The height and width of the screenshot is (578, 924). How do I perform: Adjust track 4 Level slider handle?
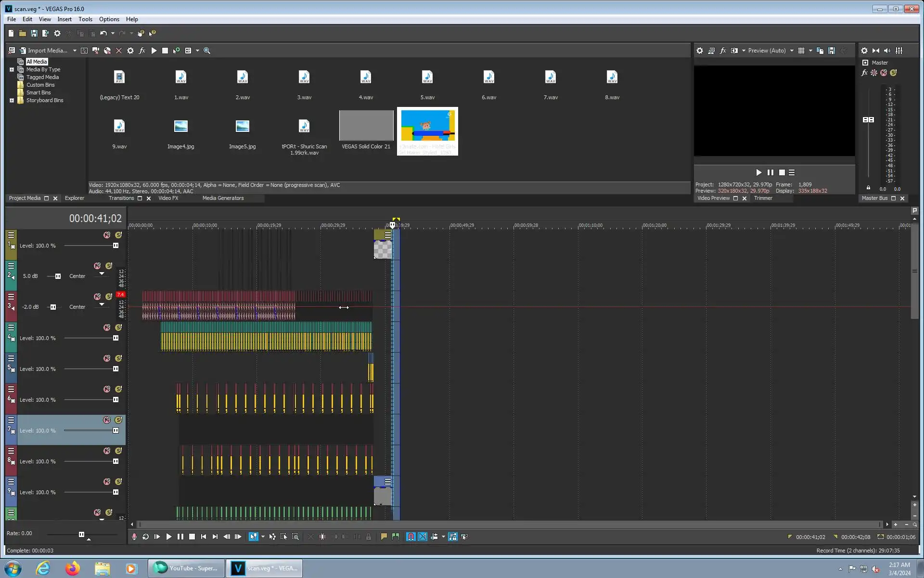coord(115,338)
